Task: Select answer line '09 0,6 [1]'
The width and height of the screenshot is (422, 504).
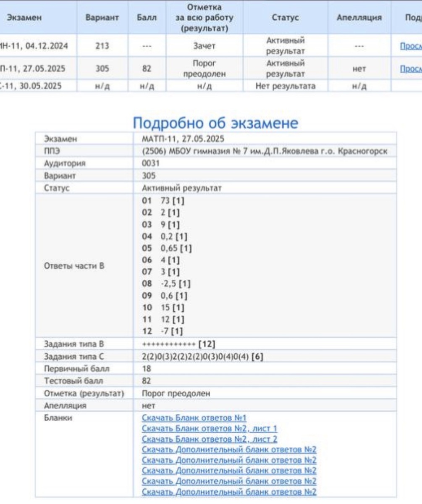Action: pos(165,296)
